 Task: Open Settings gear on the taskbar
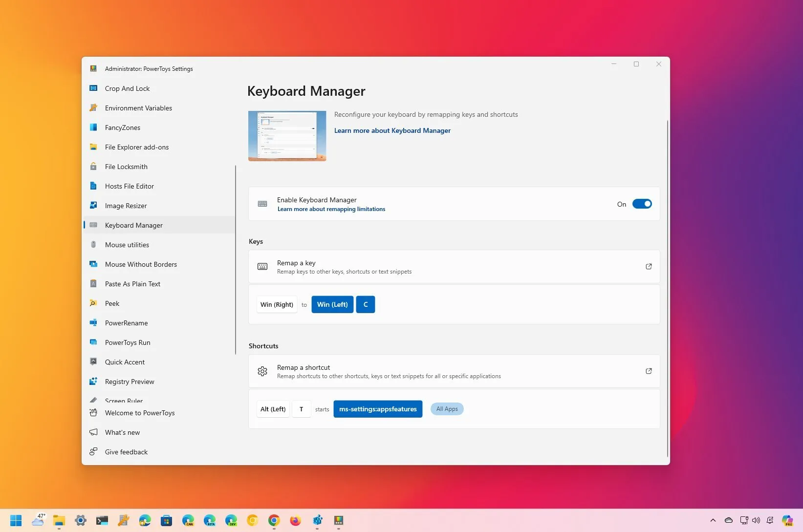81,521
